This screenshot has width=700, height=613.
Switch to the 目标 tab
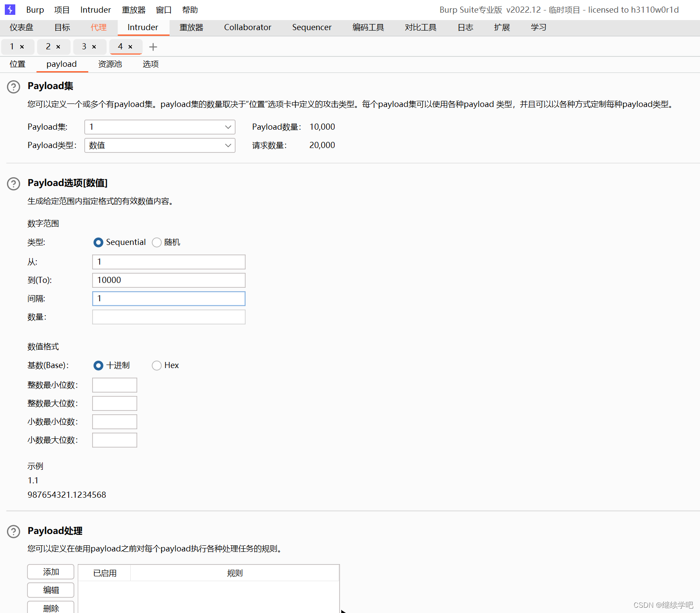(x=62, y=27)
